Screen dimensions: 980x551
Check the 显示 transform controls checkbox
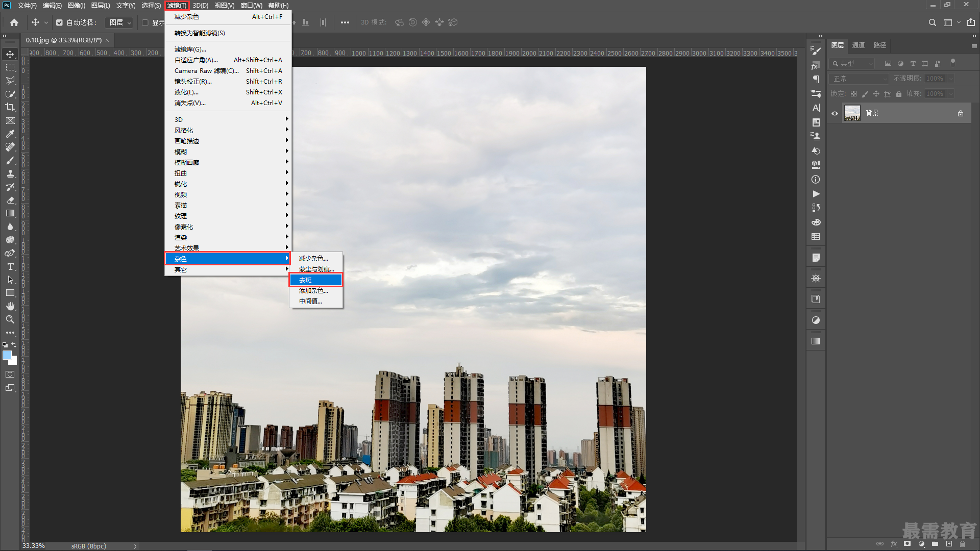(145, 22)
